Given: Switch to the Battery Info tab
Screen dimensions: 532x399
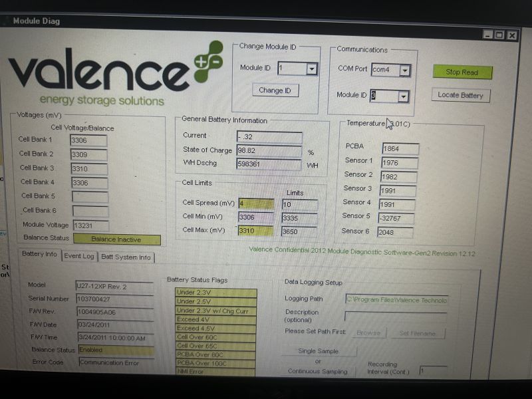Looking at the screenshot, I should pyautogui.click(x=39, y=254).
